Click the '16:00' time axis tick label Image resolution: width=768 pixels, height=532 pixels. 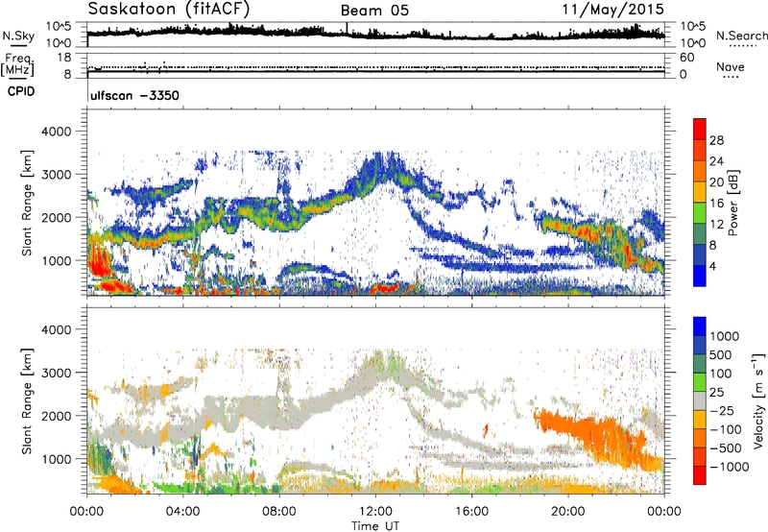coord(472,512)
